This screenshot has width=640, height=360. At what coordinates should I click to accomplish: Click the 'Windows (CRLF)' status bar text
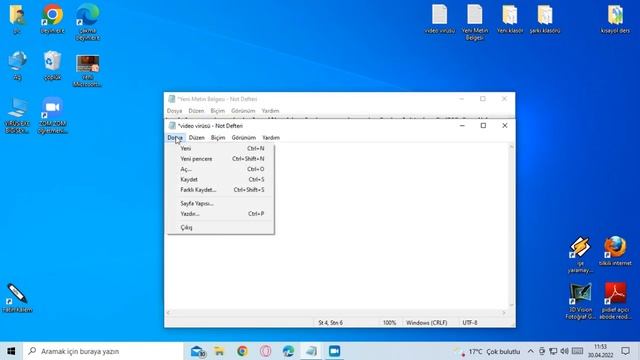pos(427,323)
